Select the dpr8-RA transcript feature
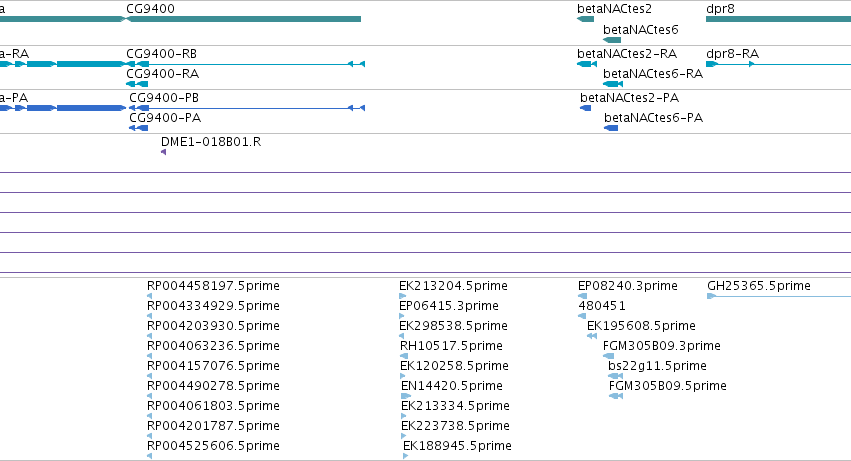This screenshot has width=851, height=461. pos(778,64)
